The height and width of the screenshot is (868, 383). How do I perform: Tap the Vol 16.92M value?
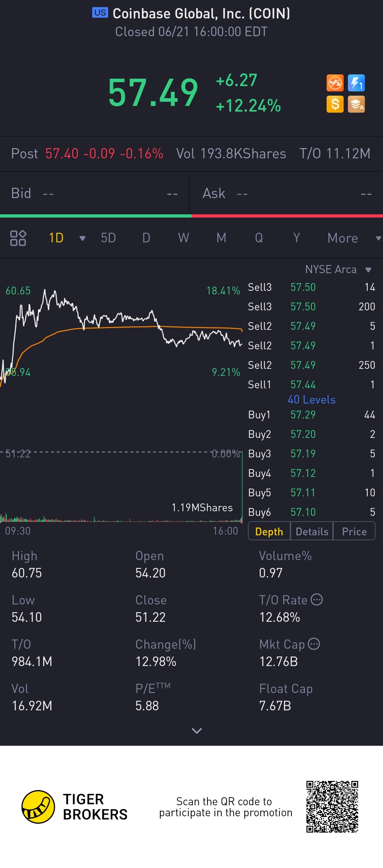(x=32, y=706)
